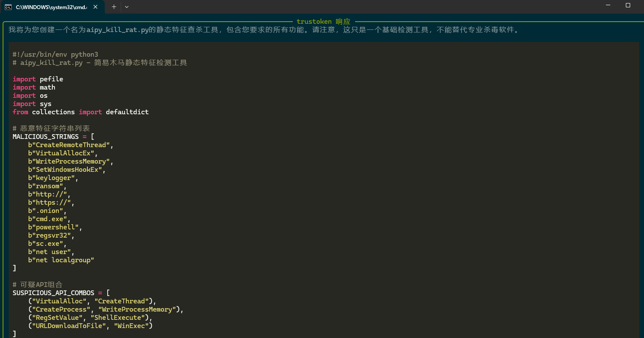The width and height of the screenshot is (644, 338).
Task: Click the SUSPICIOUS_API_COMBOS variable name
Action: tap(53, 293)
